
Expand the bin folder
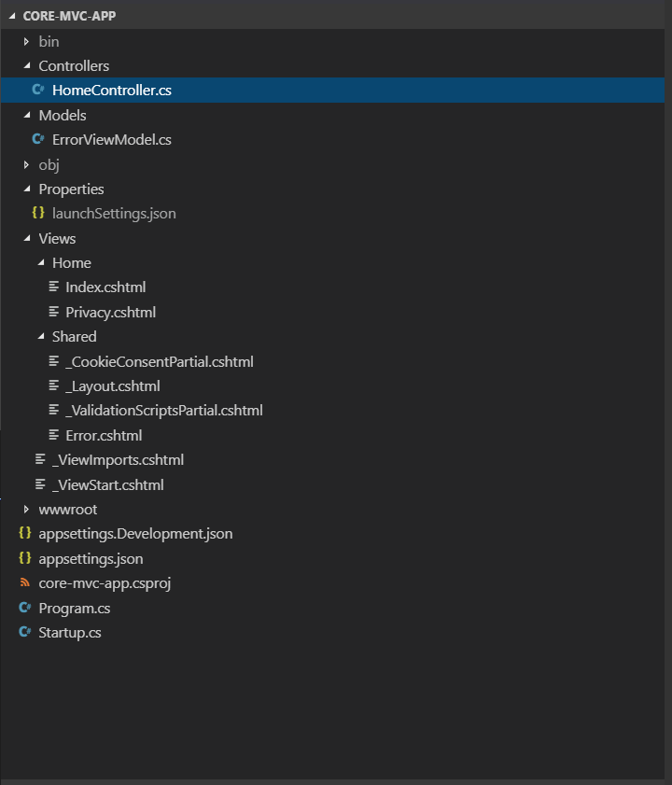tap(27, 42)
